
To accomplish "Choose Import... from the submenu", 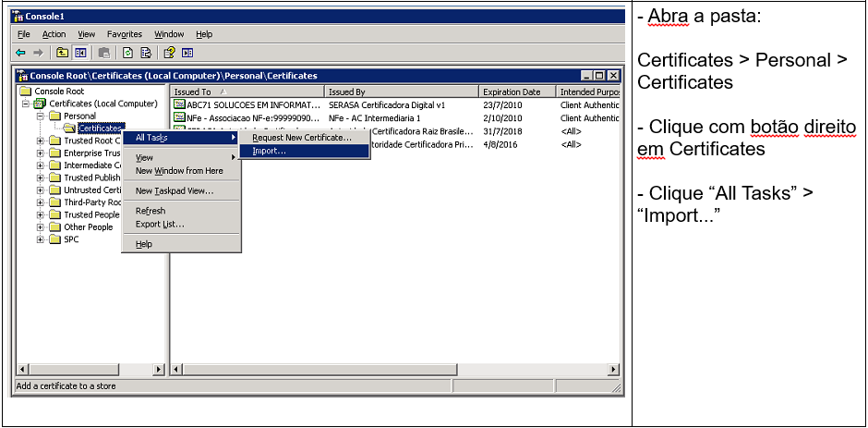I will pyautogui.click(x=304, y=151).
